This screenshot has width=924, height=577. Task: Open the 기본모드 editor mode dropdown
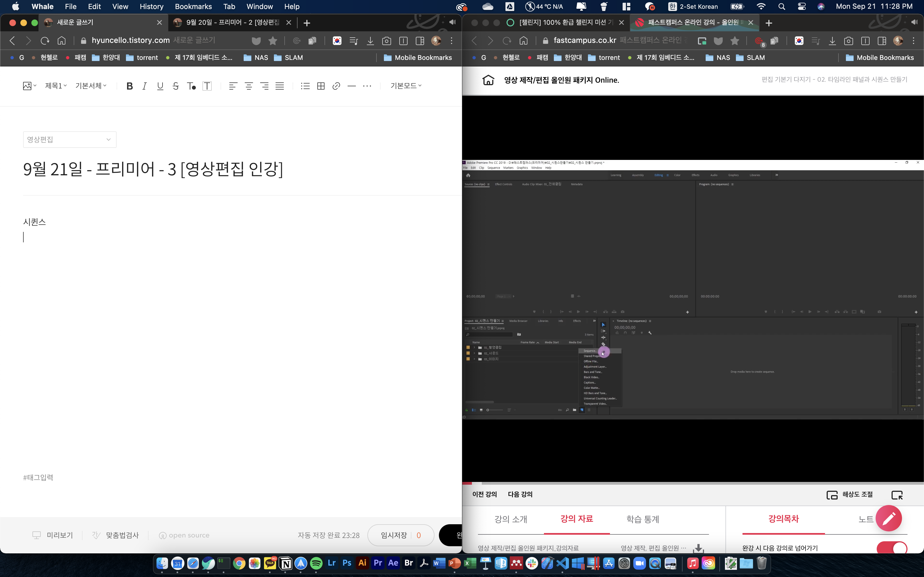point(406,86)
